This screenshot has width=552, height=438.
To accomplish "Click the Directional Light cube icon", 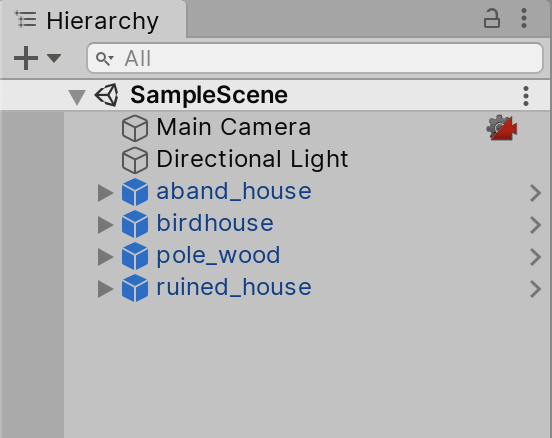I will point(135,160).
